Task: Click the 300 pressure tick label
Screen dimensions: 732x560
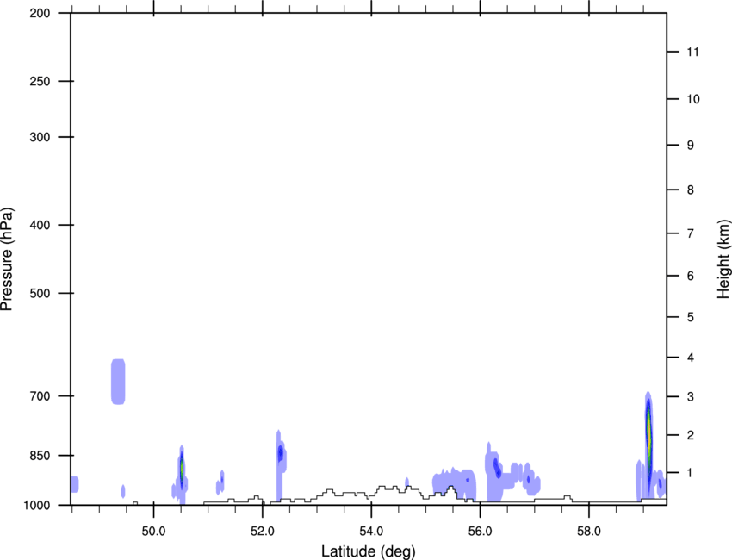Action: tap(40, 137)
